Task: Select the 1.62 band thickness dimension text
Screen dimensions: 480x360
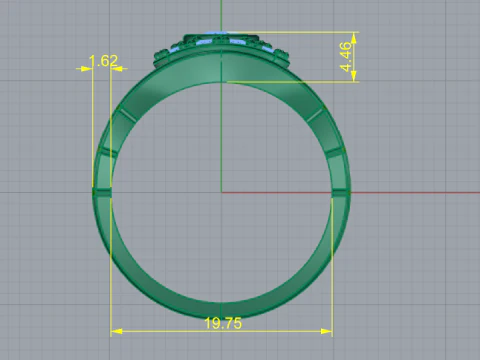Action: click(103, 61)
